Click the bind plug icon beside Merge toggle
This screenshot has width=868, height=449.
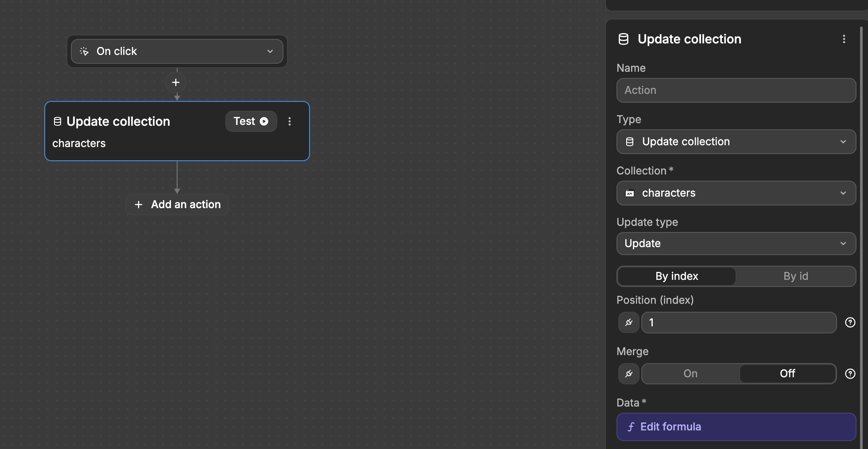(628, 374)
